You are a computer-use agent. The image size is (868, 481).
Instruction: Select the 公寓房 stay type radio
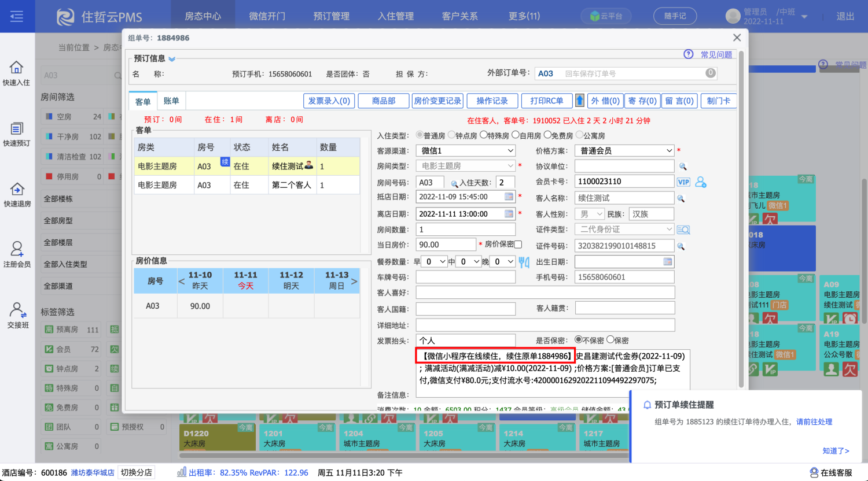click(579, 135)
